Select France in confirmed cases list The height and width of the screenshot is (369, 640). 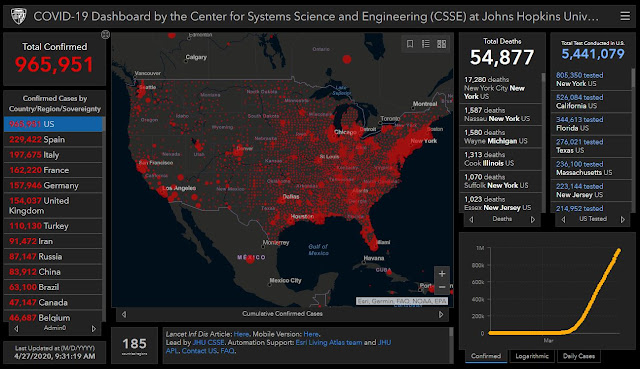point(53,170)
